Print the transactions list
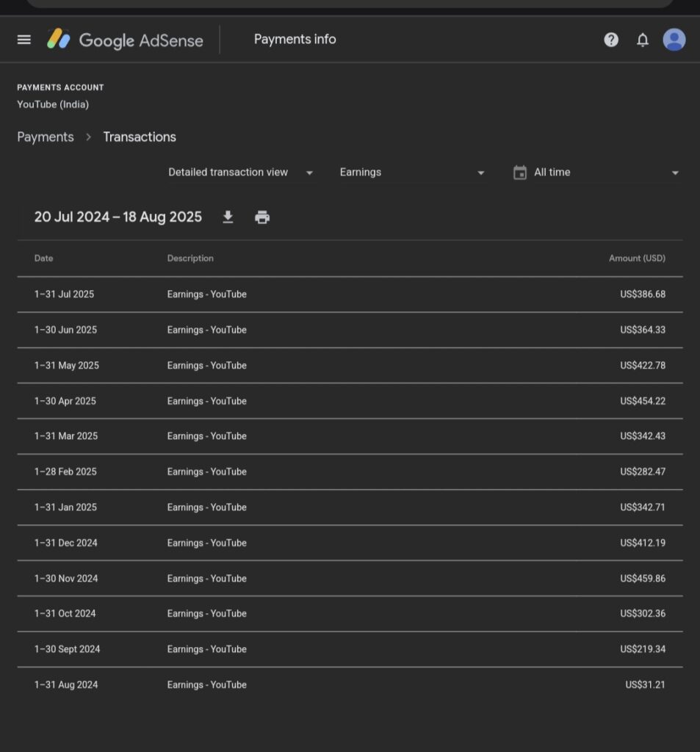700x752 pixels. [262, 217]
